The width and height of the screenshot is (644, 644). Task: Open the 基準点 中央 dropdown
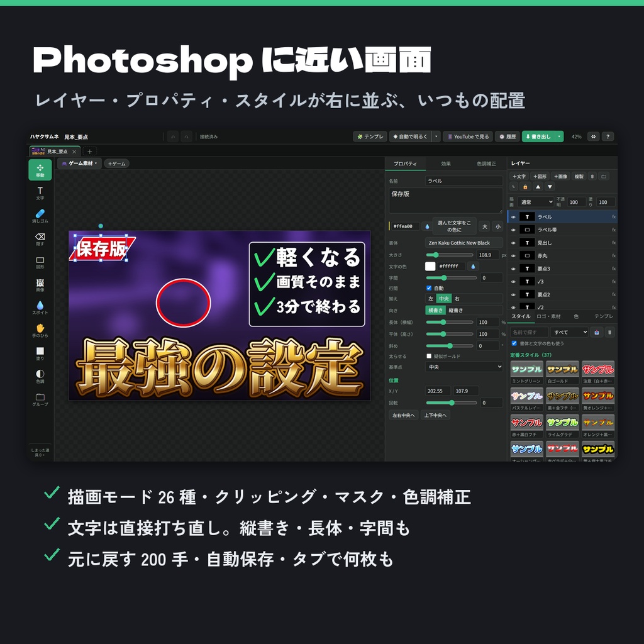[464, 367]
